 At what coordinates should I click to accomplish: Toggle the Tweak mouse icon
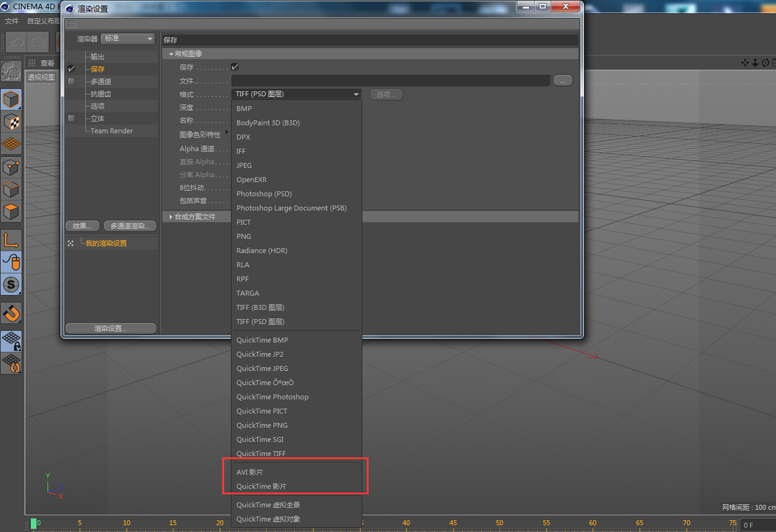11,262
